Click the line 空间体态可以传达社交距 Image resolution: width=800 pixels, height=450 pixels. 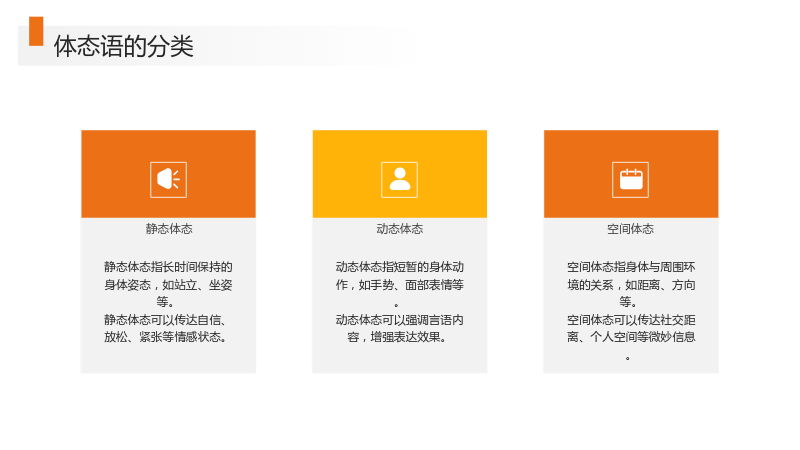(x=631, y=320)
